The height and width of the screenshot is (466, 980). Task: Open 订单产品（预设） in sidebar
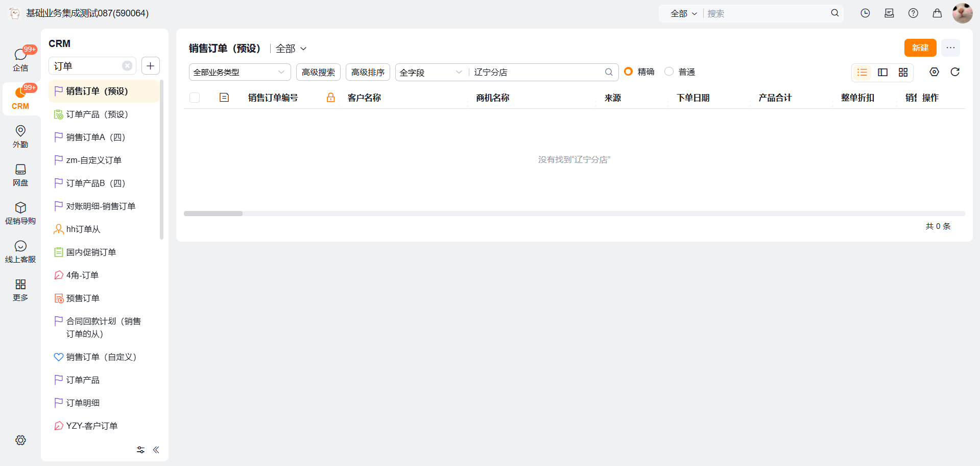click(97, 114)
